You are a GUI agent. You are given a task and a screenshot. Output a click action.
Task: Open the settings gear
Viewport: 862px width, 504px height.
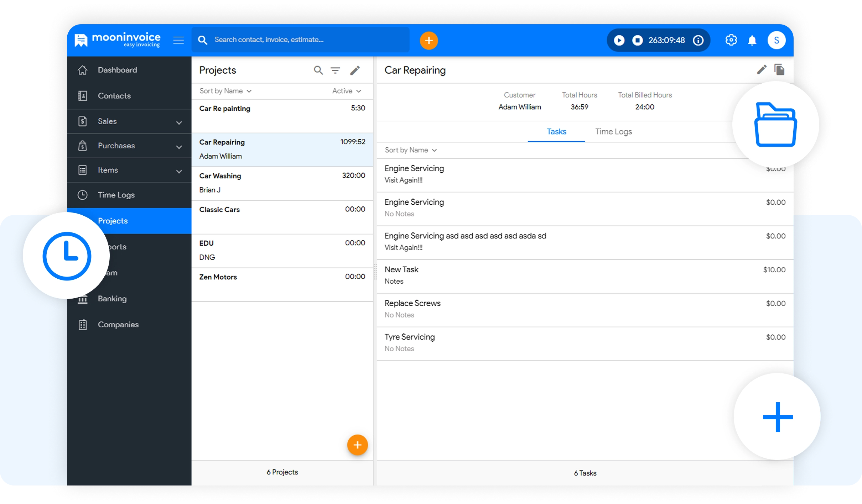[x=731, y=40]
